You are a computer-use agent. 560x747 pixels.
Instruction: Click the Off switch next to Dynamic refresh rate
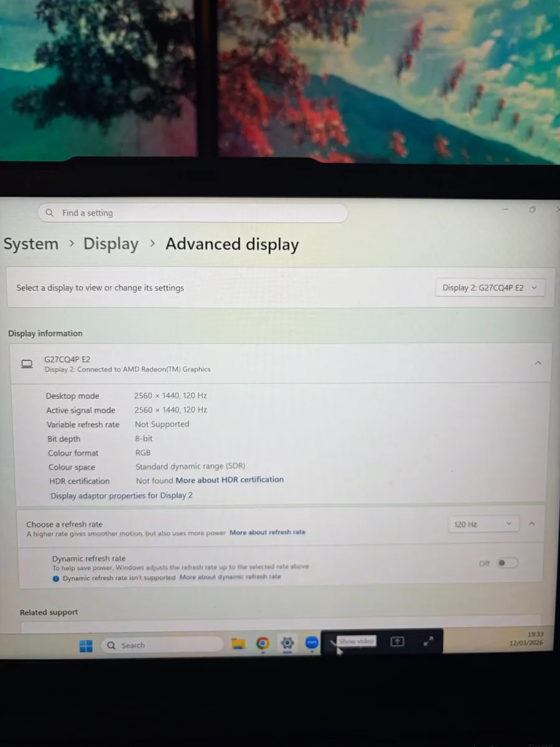pos(507,562)
